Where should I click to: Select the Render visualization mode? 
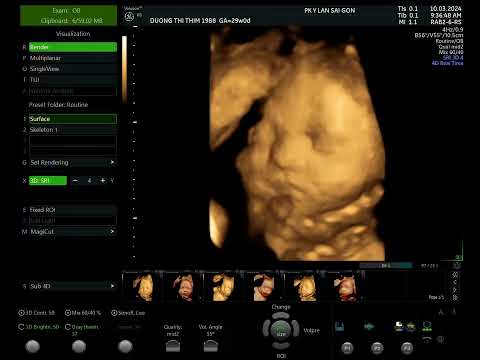click(x=73, y=47)
